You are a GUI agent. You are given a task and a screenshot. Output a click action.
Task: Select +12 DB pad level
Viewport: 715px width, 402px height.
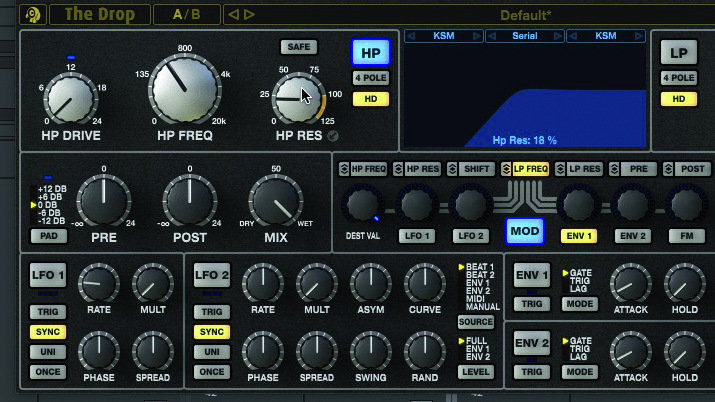click(x=52, y=189)
